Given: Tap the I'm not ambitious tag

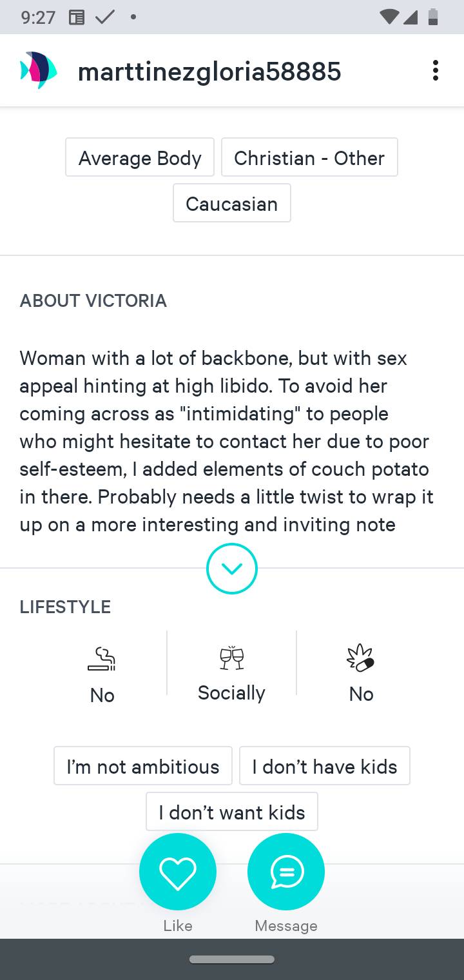Looking at the screenshot, I should [x=143, y=766].
